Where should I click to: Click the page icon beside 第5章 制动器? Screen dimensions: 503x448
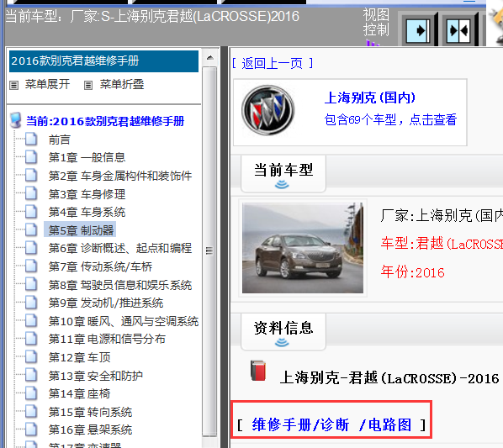pos(31,229)
